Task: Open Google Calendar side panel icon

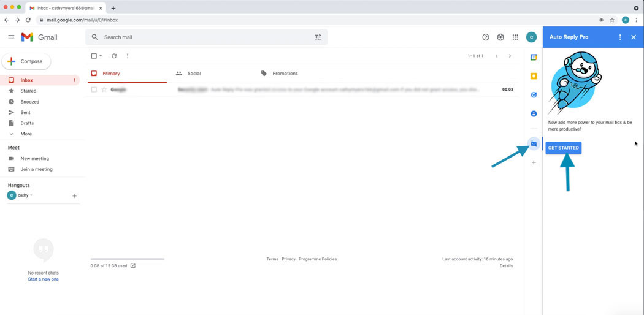Action: click(534, 58)
